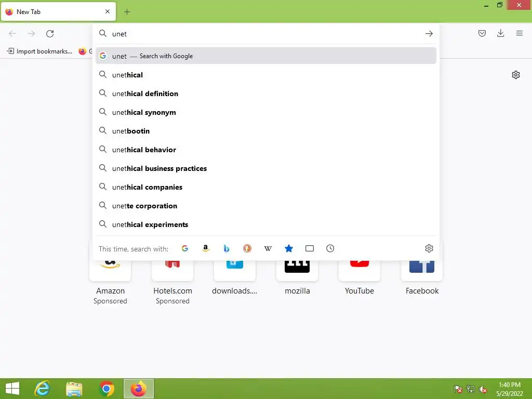Open the Downloads panel
532x399 pixels.
coord(500,33)
